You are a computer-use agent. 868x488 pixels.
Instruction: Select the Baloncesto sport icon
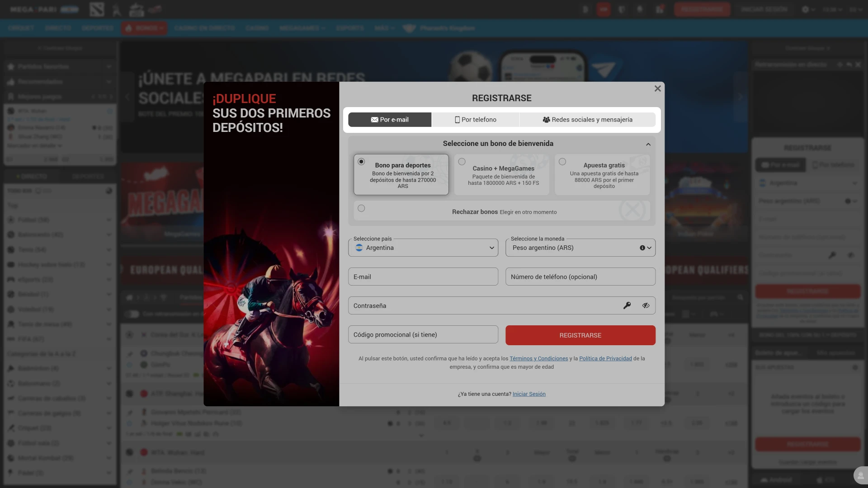click(11, 235)
